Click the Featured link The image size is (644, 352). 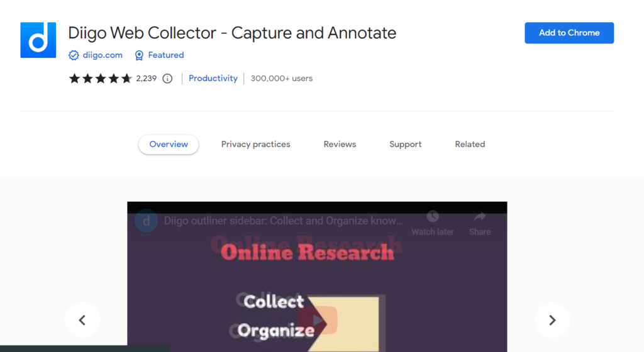166,55
